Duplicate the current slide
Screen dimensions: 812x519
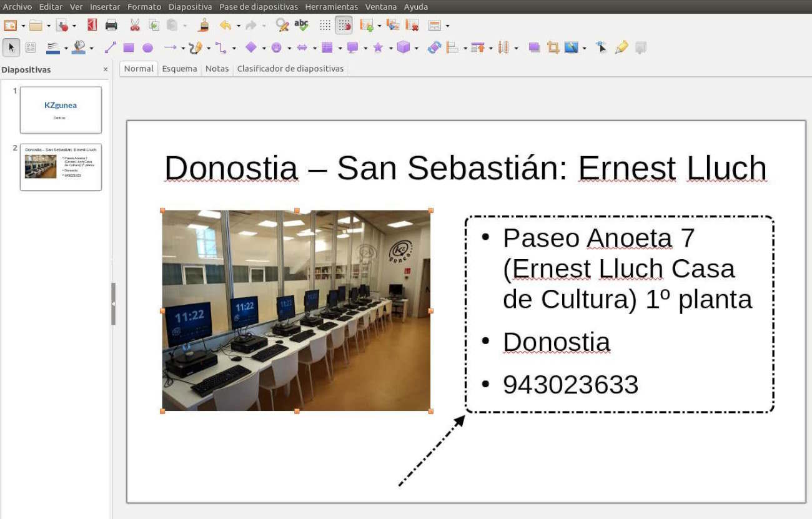pos(392,25)
